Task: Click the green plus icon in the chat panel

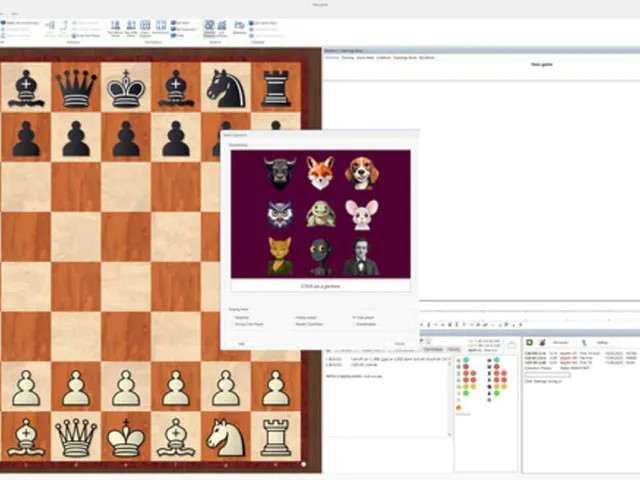Action: point(529,342)
